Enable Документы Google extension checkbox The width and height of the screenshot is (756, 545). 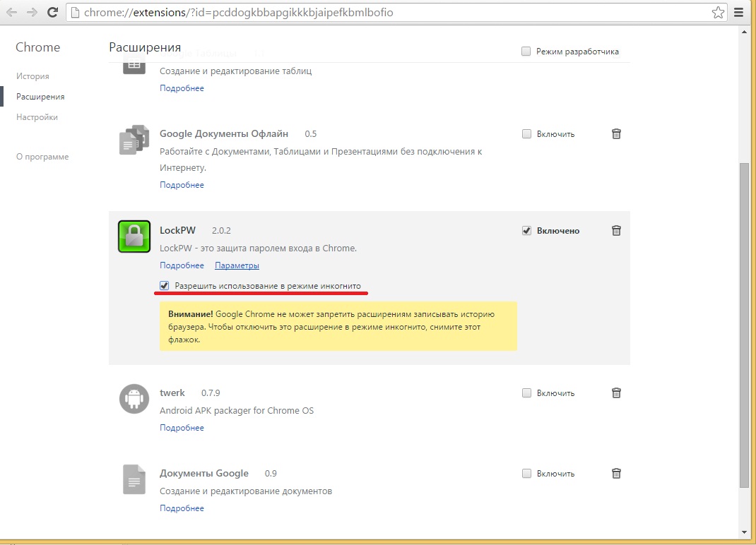(526, 474)
